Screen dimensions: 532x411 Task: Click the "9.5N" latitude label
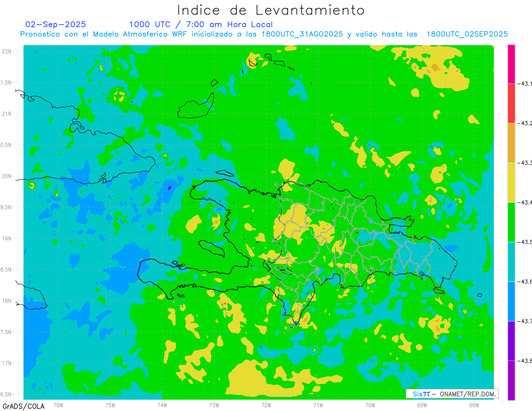[x=6, y=207]
